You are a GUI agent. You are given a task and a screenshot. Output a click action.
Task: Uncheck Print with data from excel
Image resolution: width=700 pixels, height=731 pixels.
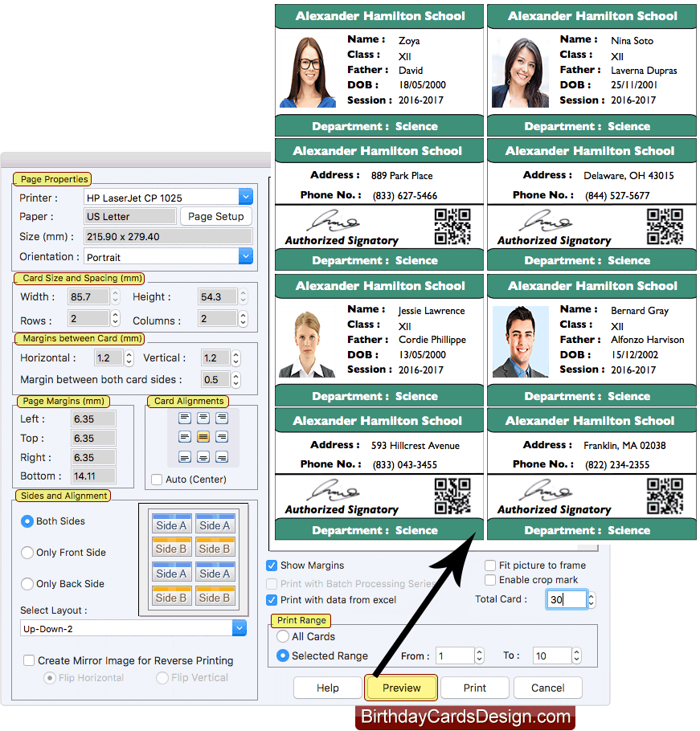pos(272,600)
